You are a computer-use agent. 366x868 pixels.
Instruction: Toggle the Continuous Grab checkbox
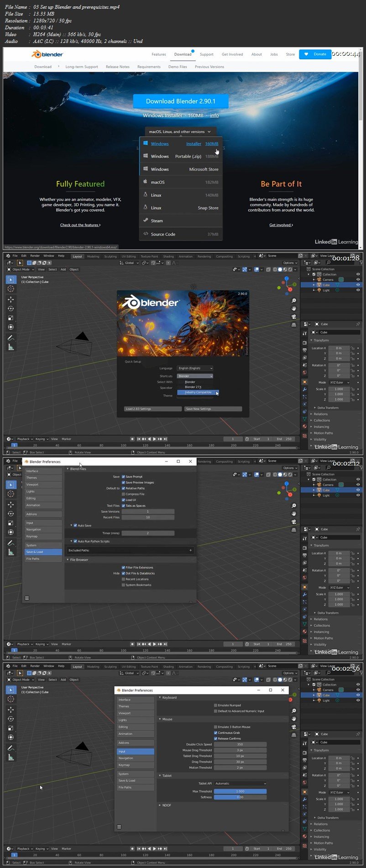(x=215, y=733)
